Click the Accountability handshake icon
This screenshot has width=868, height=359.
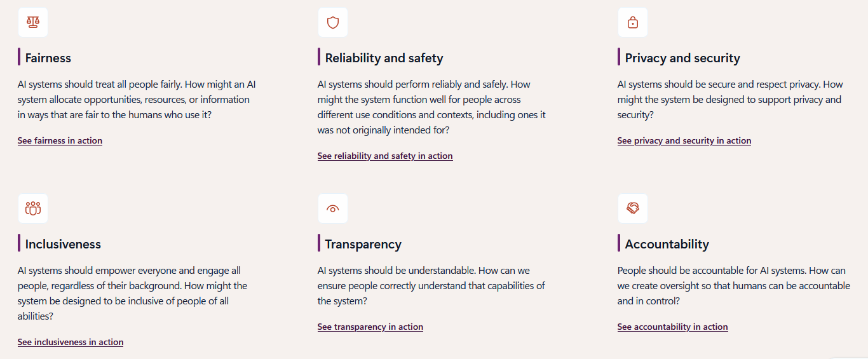pos(633,208)
